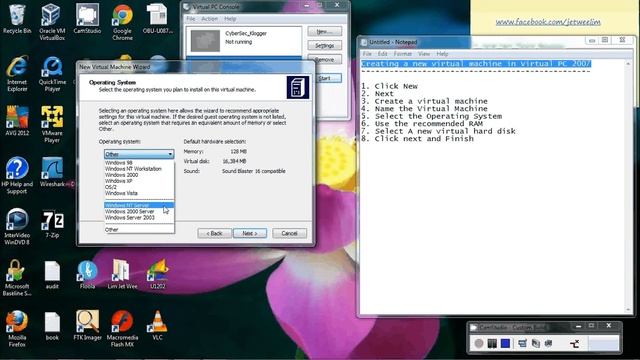
Task: Select the OBU-U087 file icon
Action: coord(158,19)
